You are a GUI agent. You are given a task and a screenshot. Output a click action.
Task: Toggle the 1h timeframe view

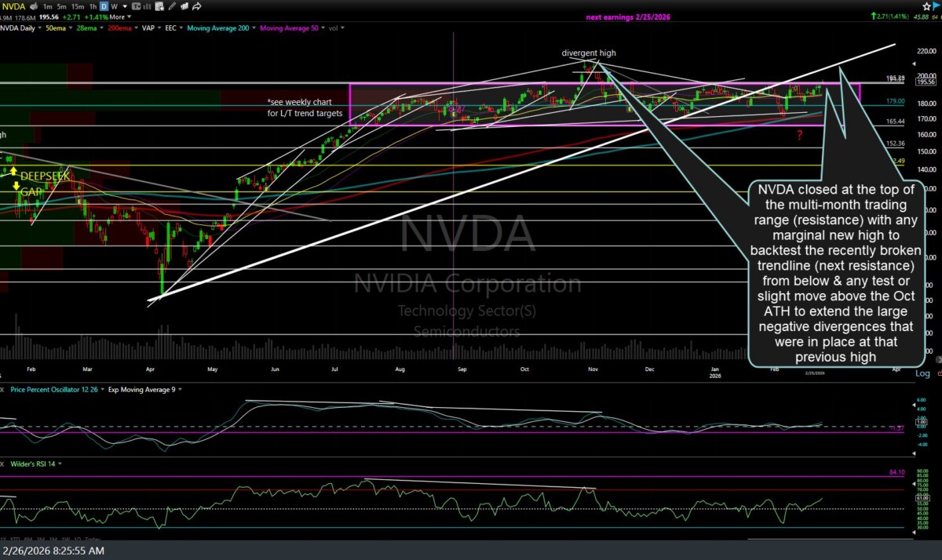[x=92, y=6]
